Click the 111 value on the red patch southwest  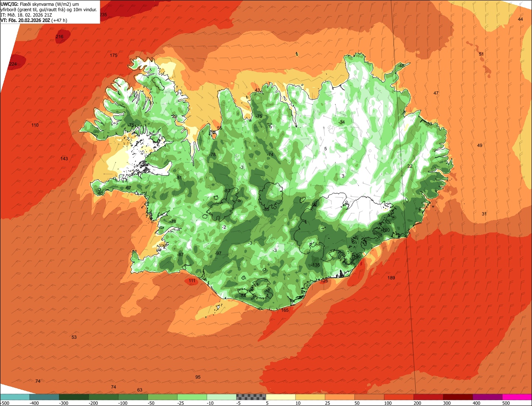192,281
